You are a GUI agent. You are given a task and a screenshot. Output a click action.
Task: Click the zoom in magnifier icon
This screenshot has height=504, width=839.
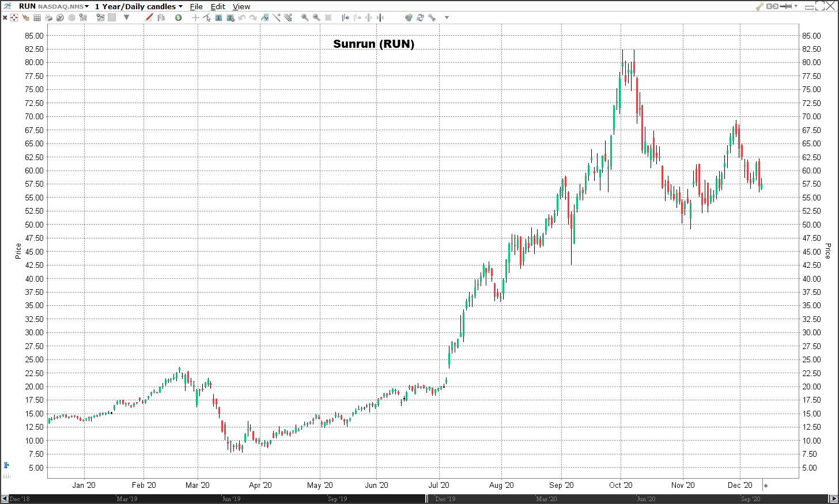[x=305, y=18]
